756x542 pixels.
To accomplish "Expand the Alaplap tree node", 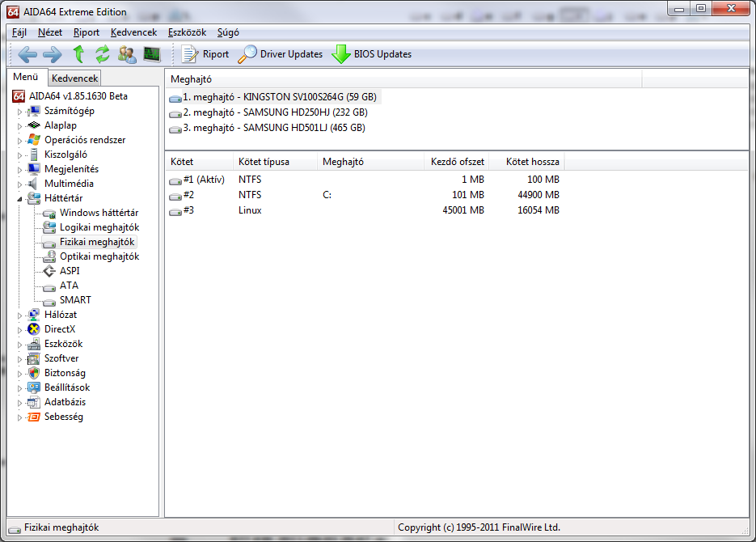I will tap(19, 126).
